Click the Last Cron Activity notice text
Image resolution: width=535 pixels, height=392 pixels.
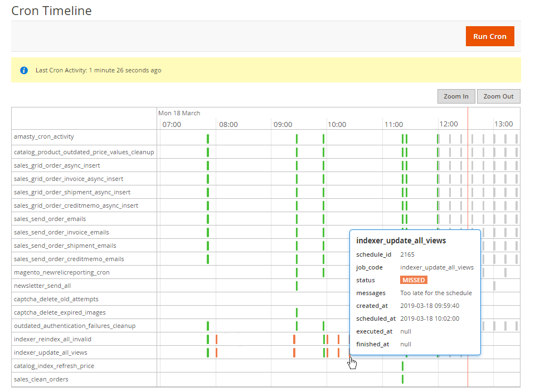tap(98, 71)
